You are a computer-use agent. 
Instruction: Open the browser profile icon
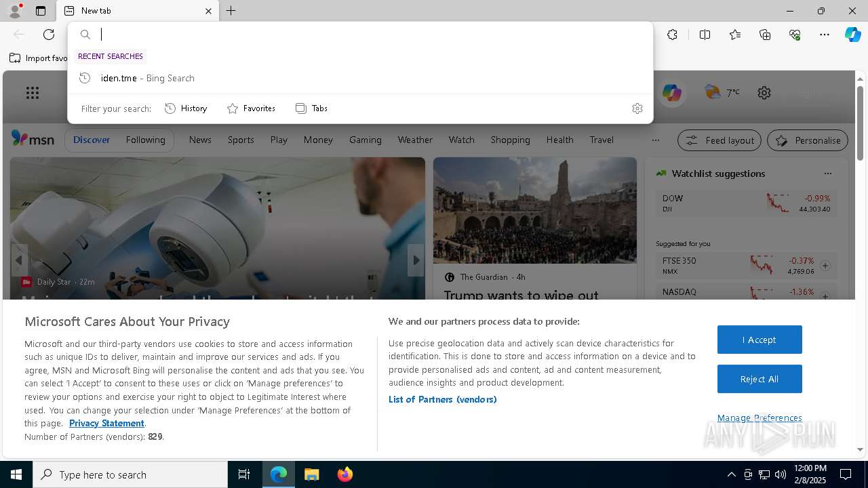coord(14,11)
